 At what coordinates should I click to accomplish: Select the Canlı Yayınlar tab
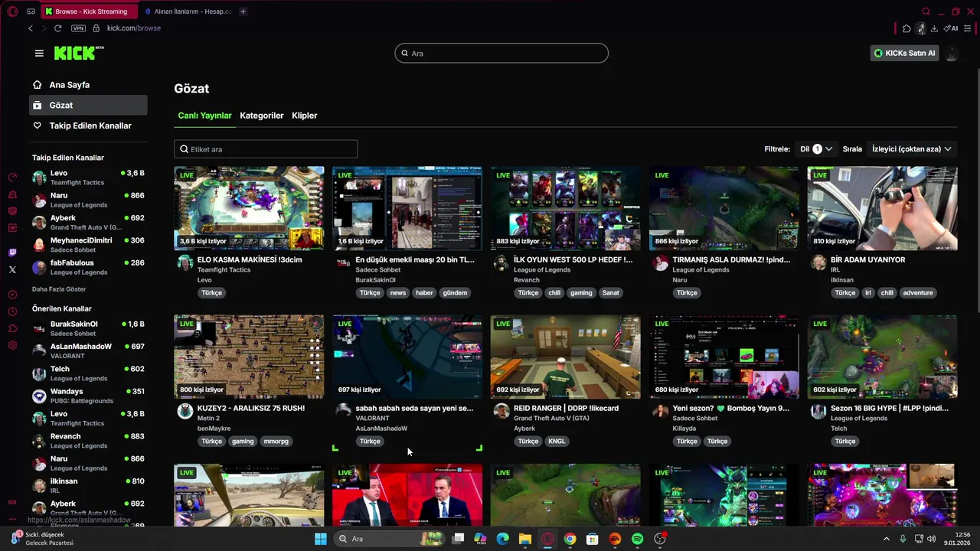pyautogui.click(x=204, y=116)
